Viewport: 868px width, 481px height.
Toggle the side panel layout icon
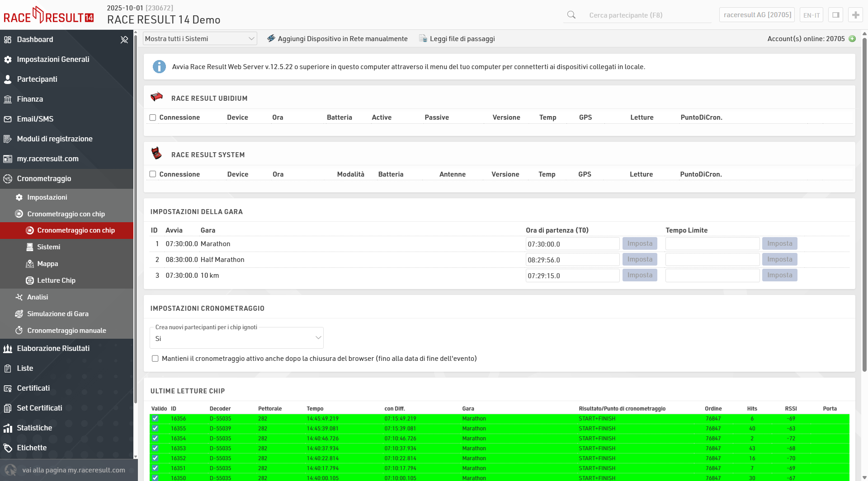835,15
